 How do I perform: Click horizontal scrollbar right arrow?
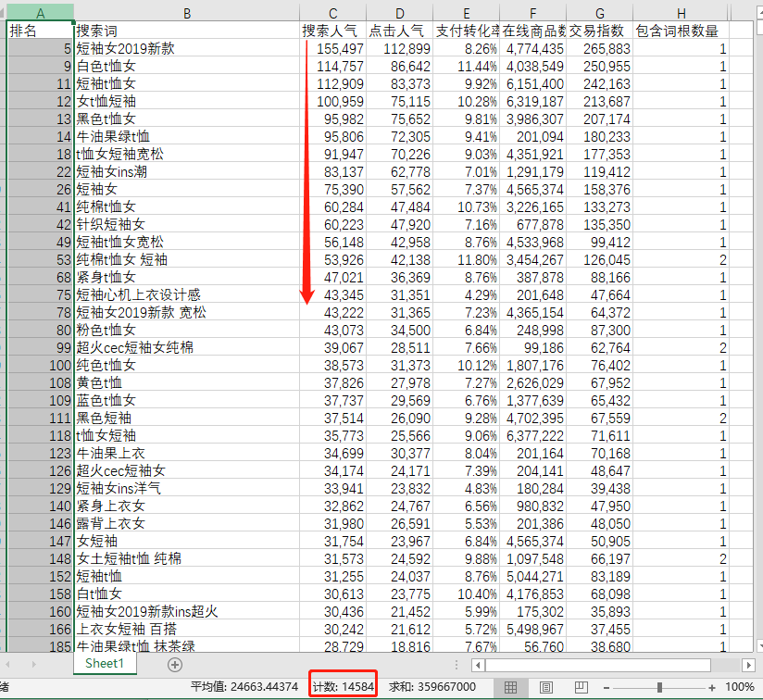click(748, 665)
